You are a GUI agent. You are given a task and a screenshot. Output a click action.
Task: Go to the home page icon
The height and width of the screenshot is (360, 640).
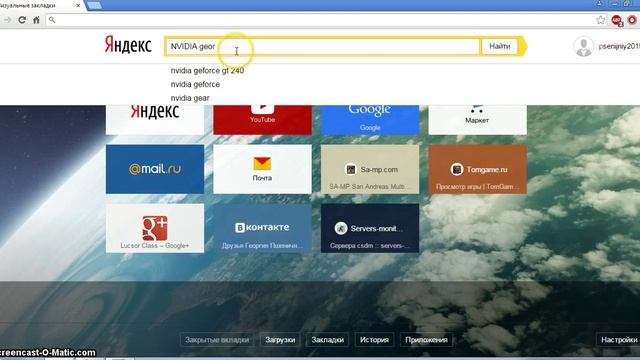[x=36, y=20]
